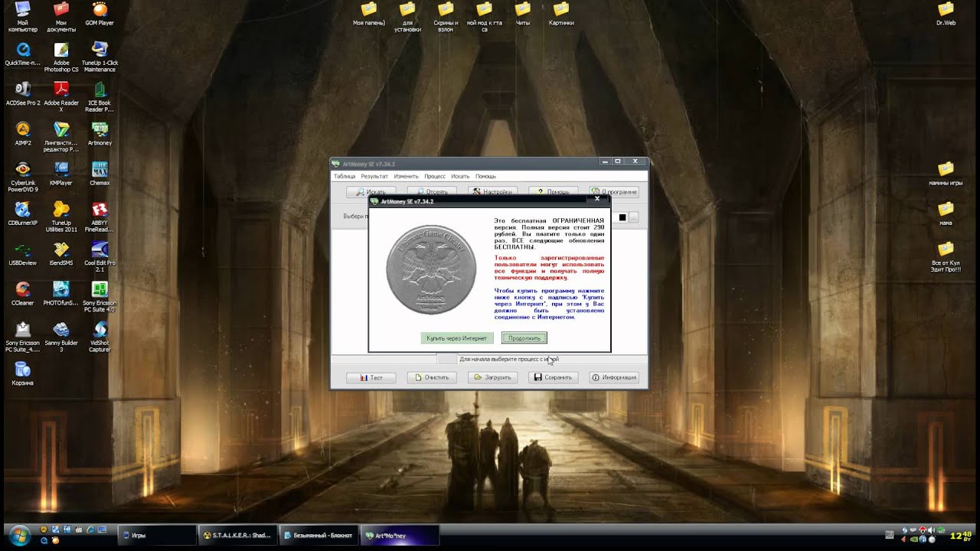
Task: Open the Изменить menu
Action: click(407, 176)
